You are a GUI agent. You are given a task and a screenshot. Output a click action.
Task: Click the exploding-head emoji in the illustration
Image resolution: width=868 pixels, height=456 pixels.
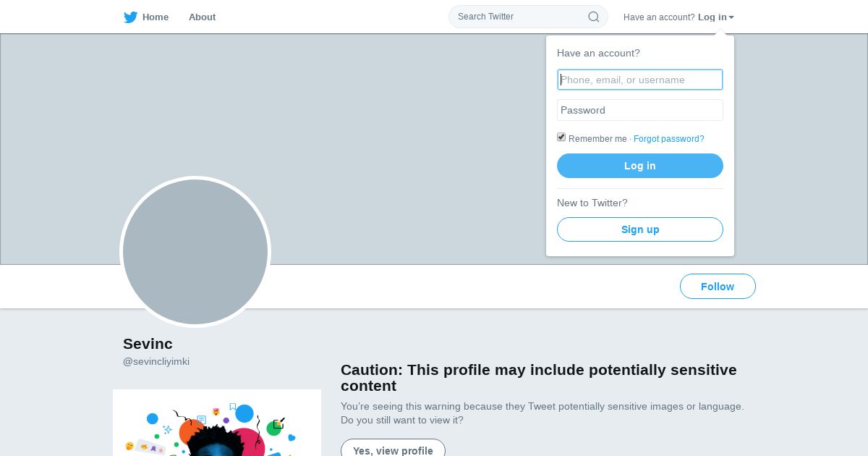[216, 412]
